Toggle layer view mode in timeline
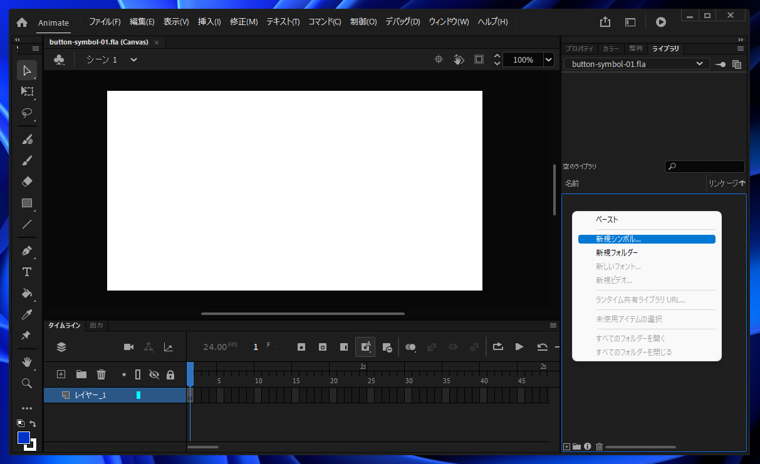This screenshot has width=760, height=464. click(62, 347)
